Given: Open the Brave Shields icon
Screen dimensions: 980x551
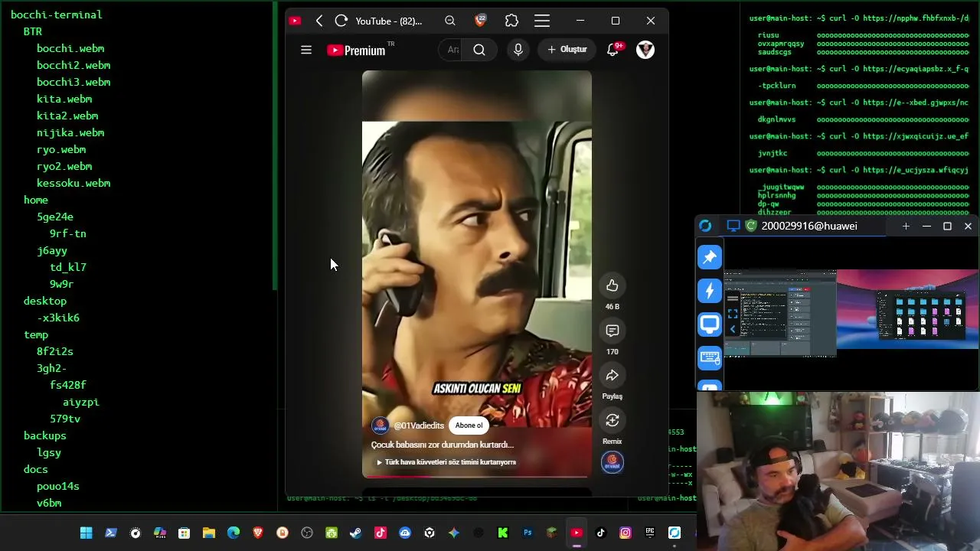Looking at the screenshot, I should click(481, 21).
